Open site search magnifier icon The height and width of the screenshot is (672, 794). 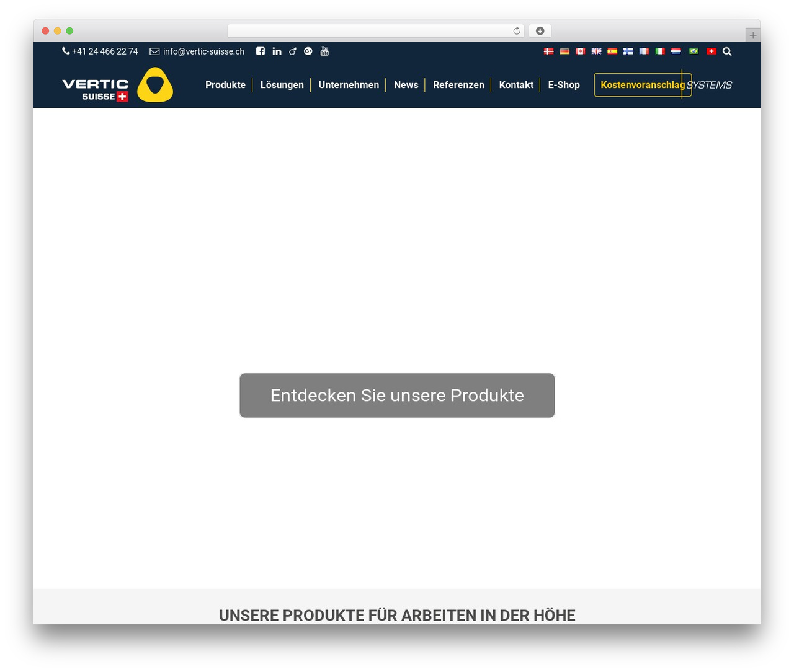click(727, 51)
